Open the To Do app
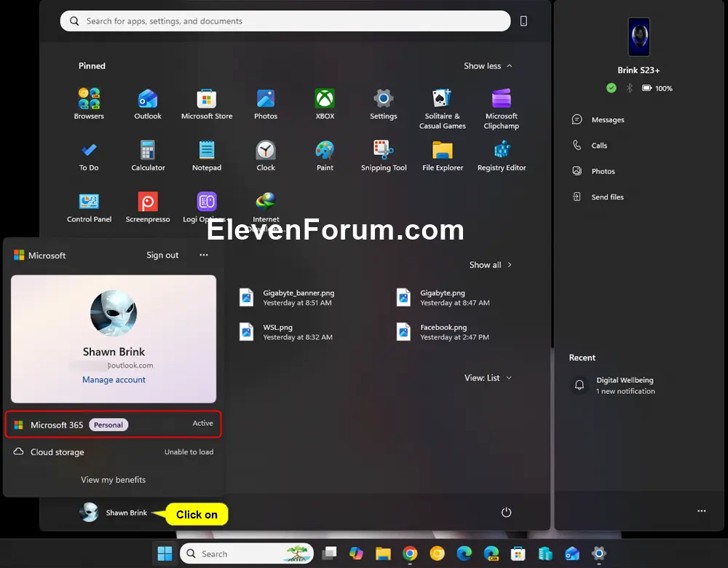The image size is (728, 568). coord(89,156)
